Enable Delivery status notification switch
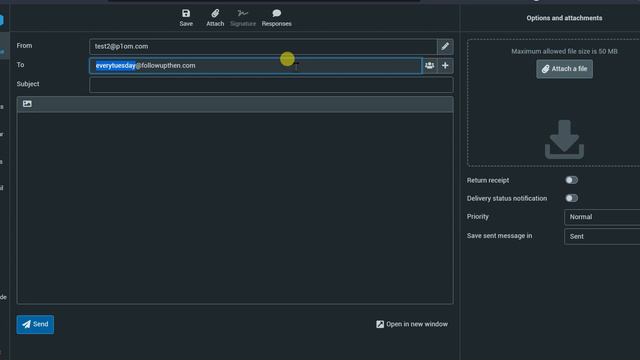The width and height of the screenshot is (640, 360). tap(571, 198)
